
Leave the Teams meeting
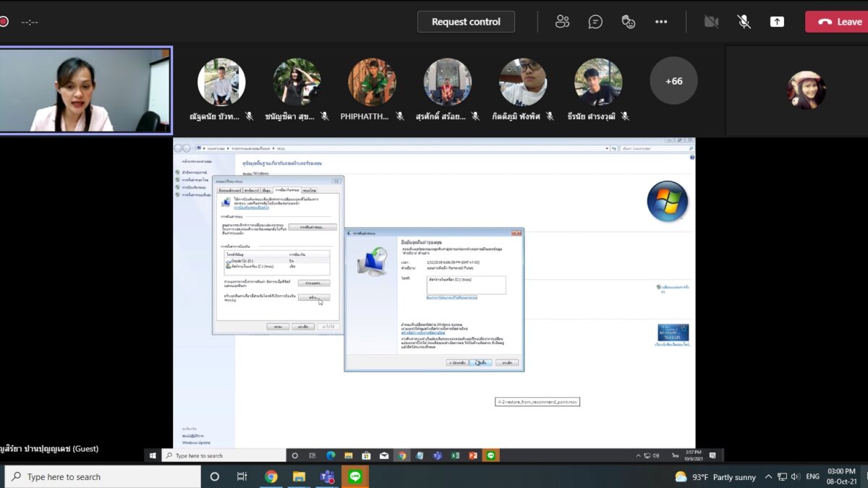tap(838, 22)
